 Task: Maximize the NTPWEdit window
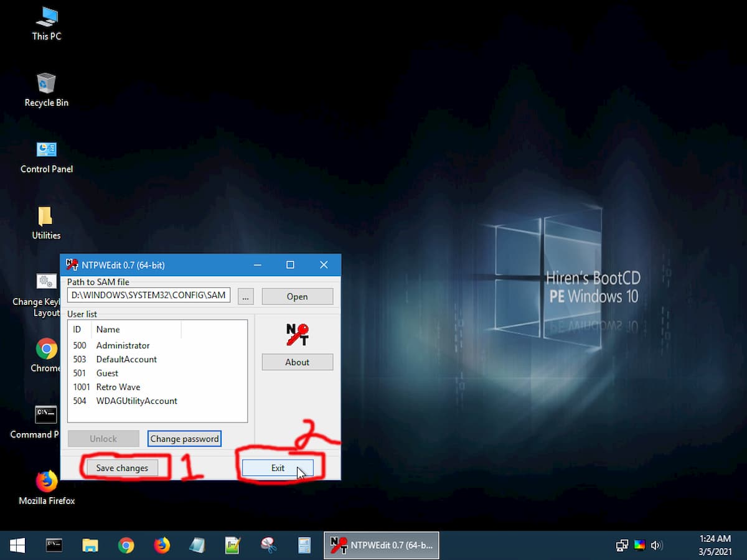(290, 264)
